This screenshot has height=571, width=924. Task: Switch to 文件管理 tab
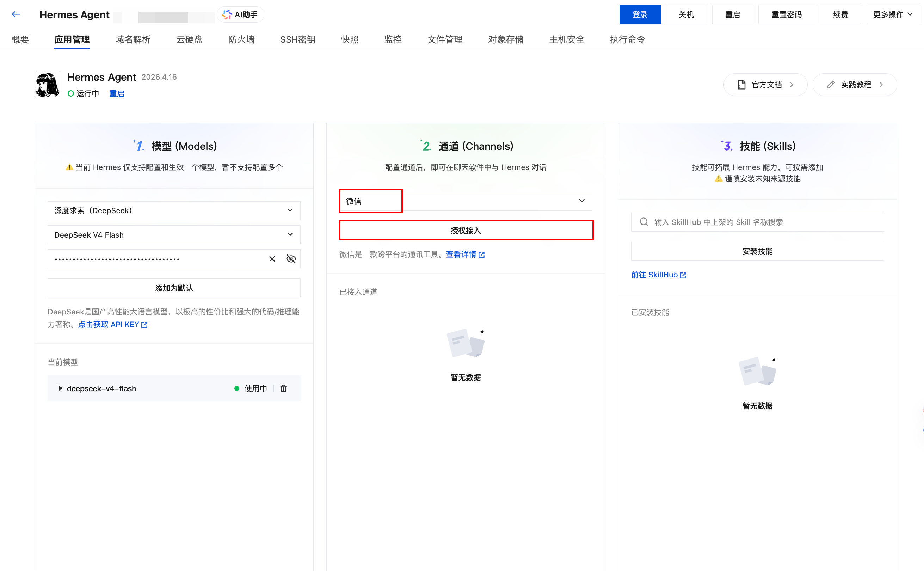445,39
